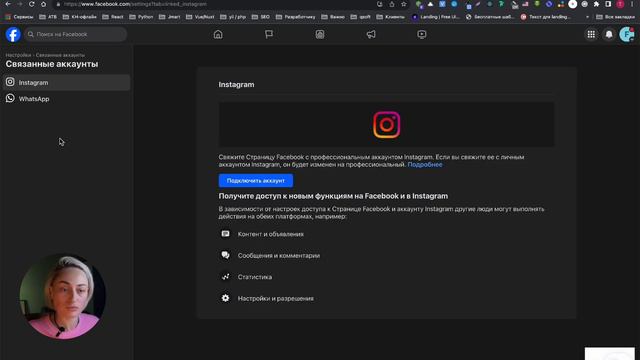Screen dimensions: 640x360
Task: Open the yii / php bookmarks folder
Action: point(233,17)
